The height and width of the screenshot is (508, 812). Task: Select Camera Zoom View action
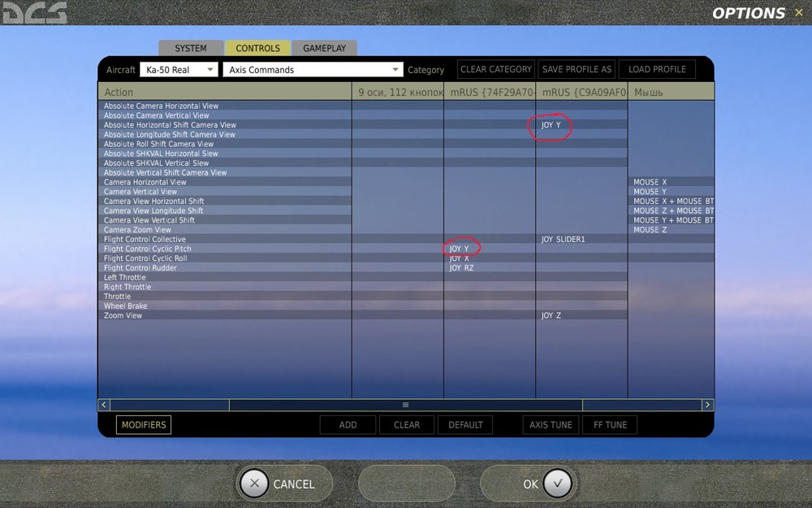tap(225, 230)
